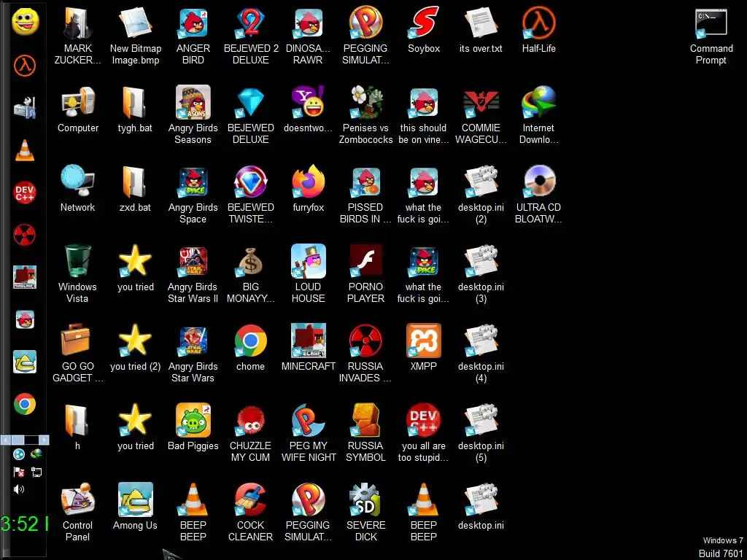
Task: Launch Angry Birds Seasons shortcut
Action: point(193,116)
